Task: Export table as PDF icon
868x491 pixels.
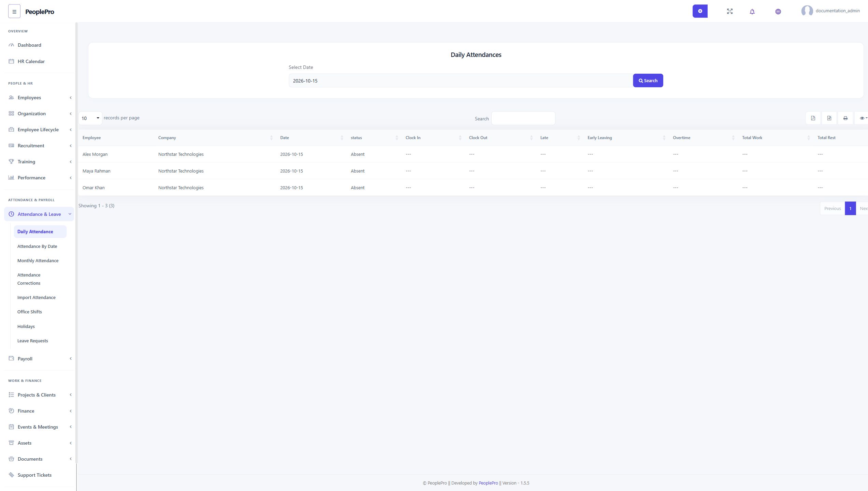Action: (x=813, y=118)
